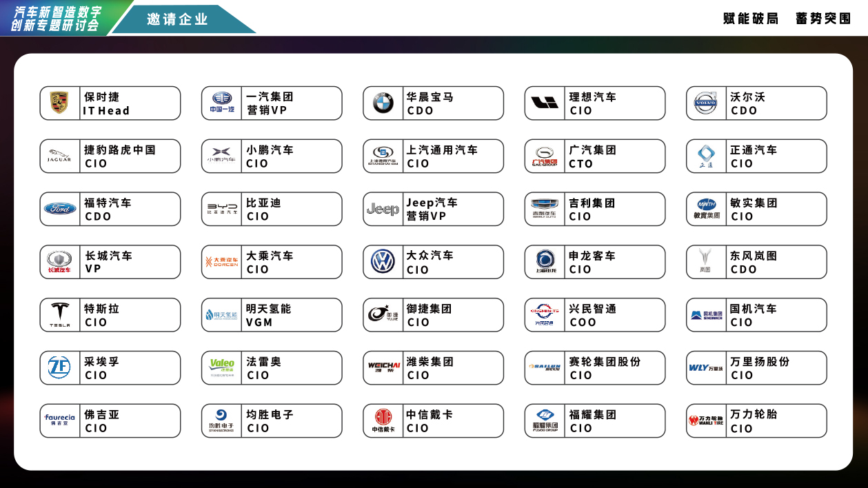Select the COO label under 兴民智通
Image resolution: width=868 pixels, height=488 pixels.
[583, 322]
